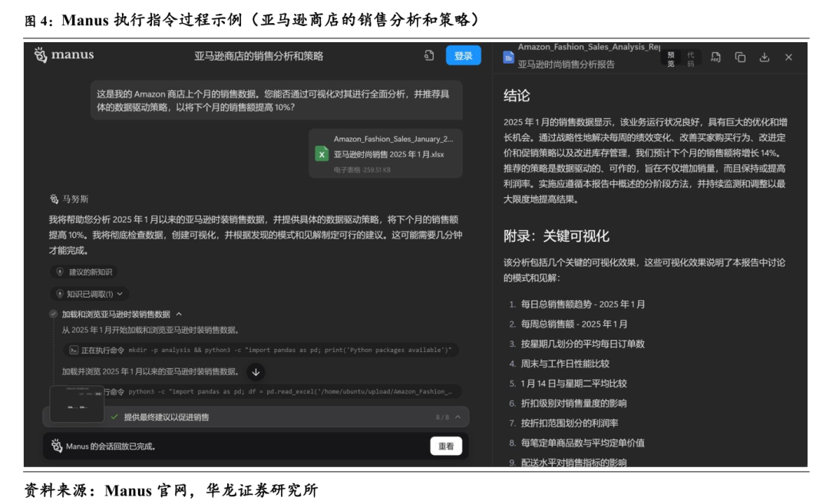Select list item 按星期几划分的平均每日订单数
Viewport: 829px width, 504px height.
pyautogui.click(x=583, y=344)
